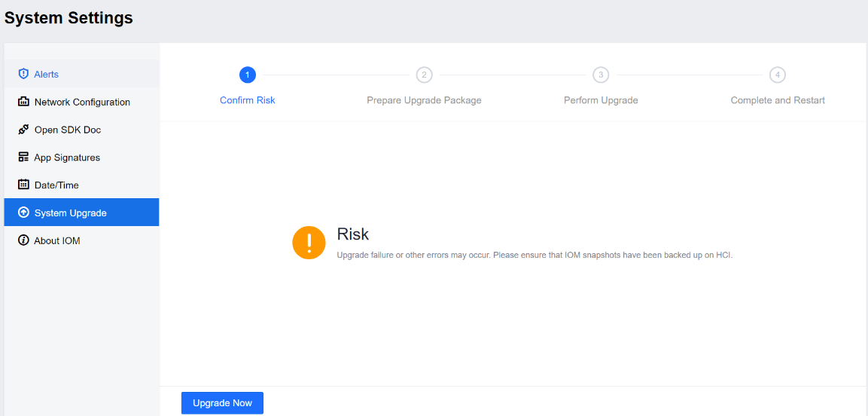Select the App Signatures menu item
Screen dimensions: 868x416
pyautogui.click(x=67, y=158)
